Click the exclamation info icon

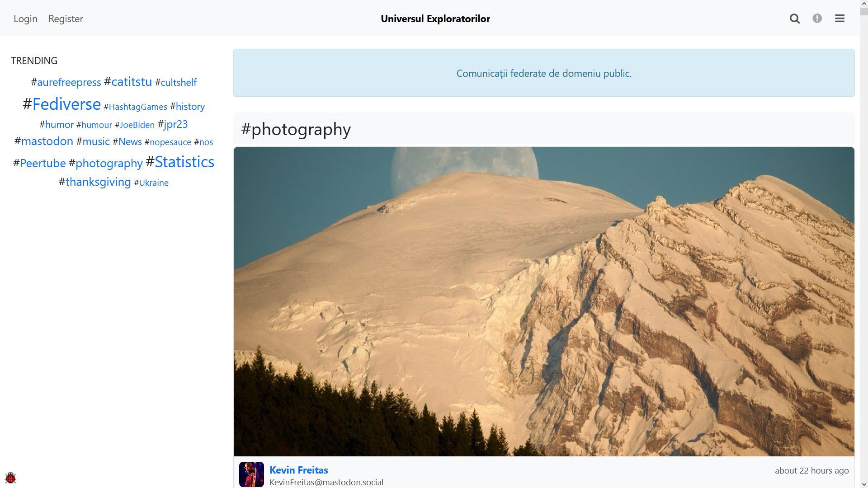click(817, 19)
